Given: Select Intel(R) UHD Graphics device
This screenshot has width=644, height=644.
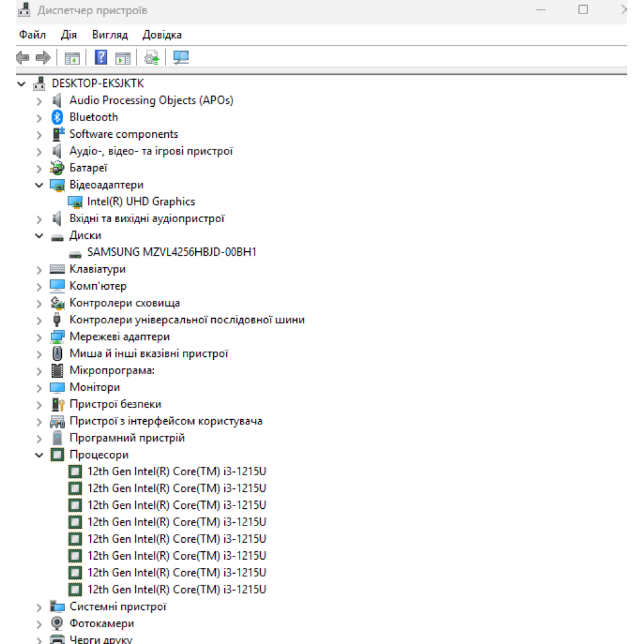Looking at the screenshot, I should (x=141, y=202).
